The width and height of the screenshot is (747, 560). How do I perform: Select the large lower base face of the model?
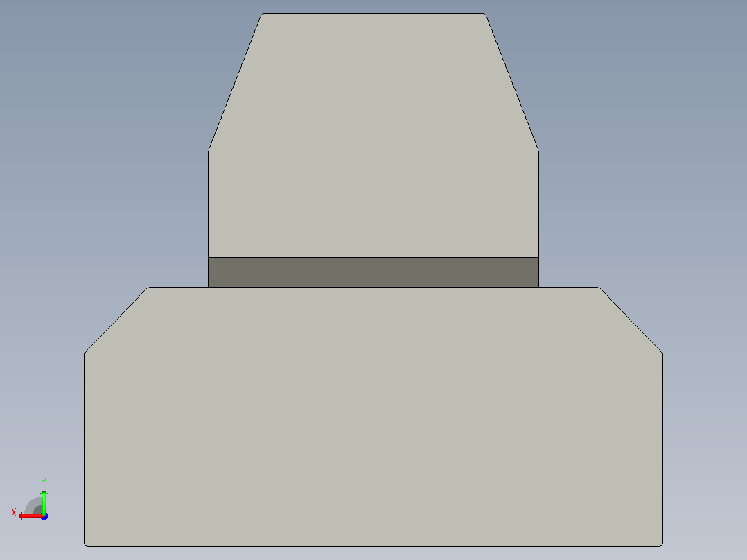pyautogui.click(x=373, y=417)
